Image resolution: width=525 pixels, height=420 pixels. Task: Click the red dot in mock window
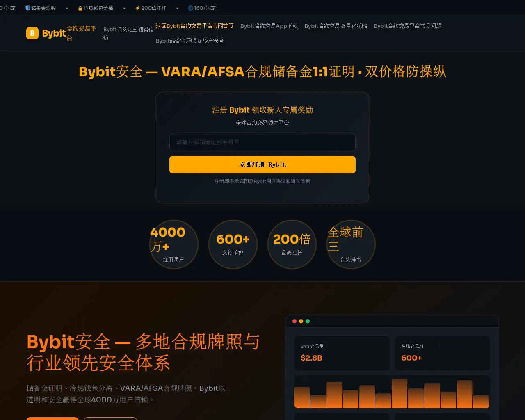[294, 321]
